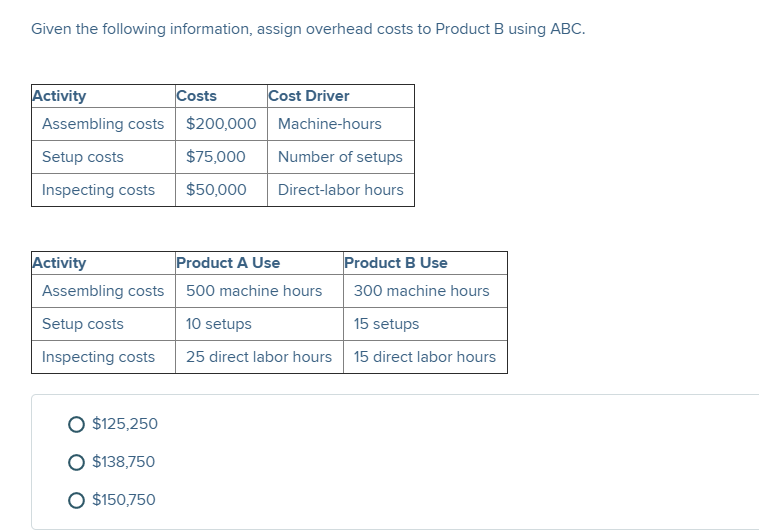Image resolution: width=759 pixels, height=530 pixels.
Task: Click the Machine-hours cost driver cell
Action: tap(341, 124)
